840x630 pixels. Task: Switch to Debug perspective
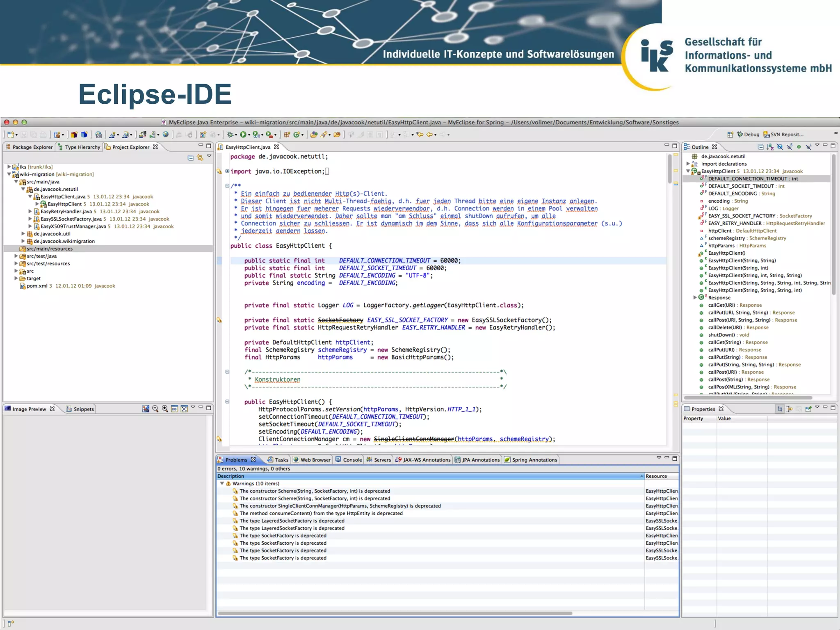[748, 135]
